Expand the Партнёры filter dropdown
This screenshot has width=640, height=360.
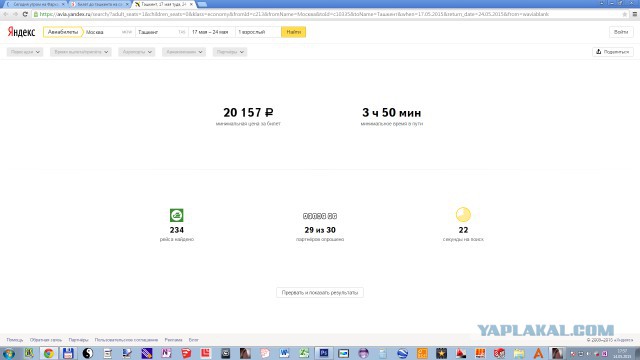pyautogui.click(x=230, y=52)
